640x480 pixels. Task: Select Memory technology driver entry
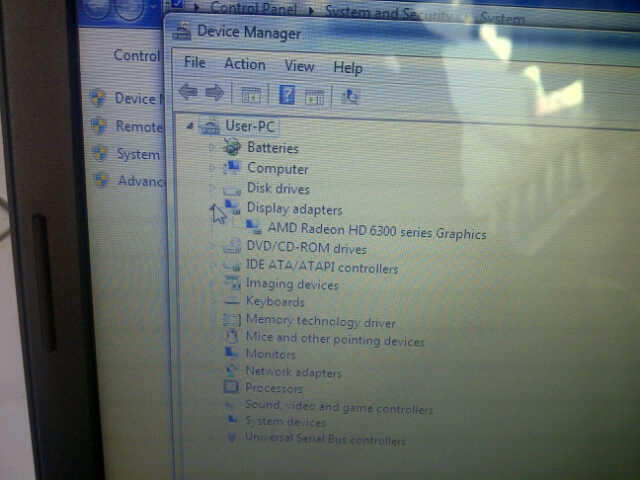pos(321,321)
